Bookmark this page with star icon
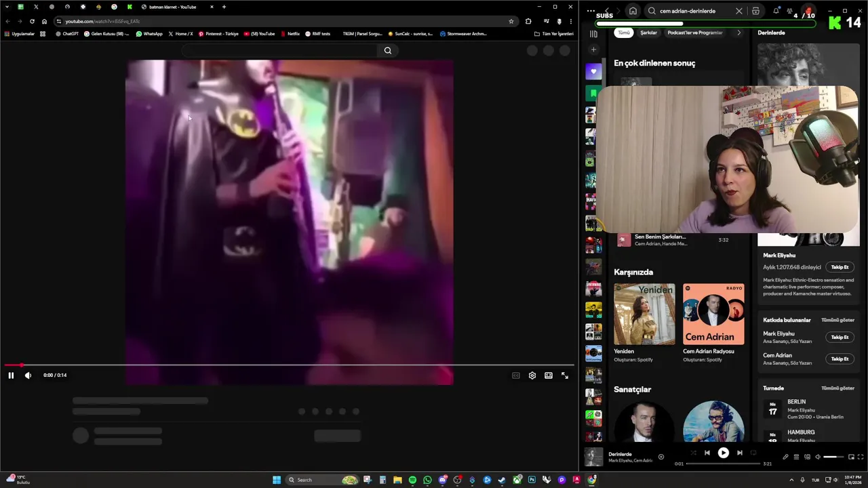This screenshot has width=868, height=488. coord(511,21)
